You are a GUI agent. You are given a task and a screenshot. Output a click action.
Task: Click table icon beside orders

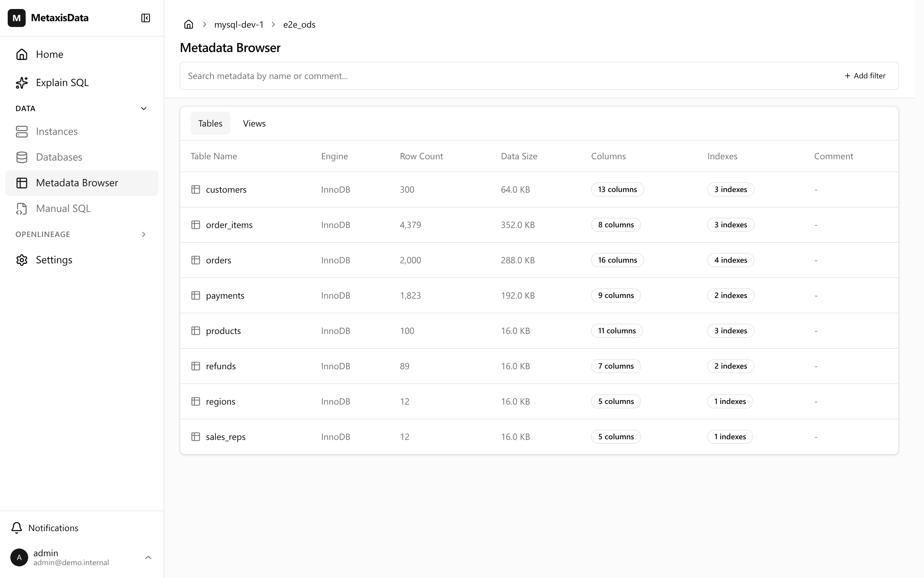195,260
